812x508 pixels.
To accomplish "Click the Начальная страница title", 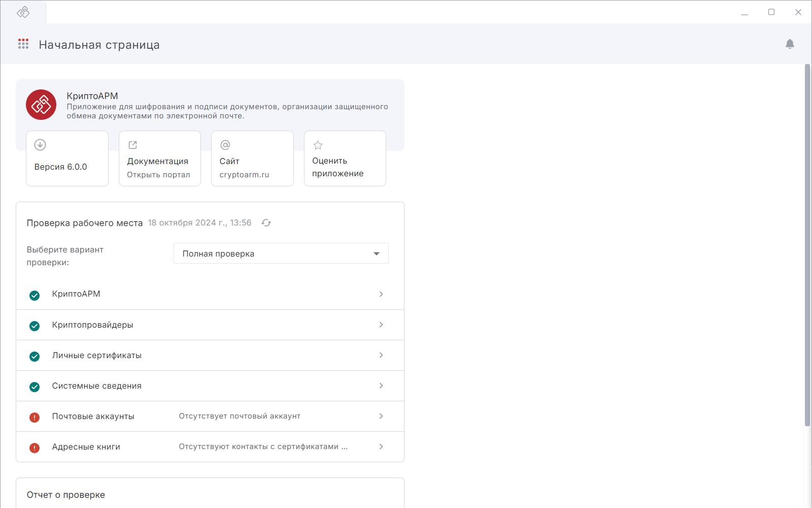I will pos(99,45).
